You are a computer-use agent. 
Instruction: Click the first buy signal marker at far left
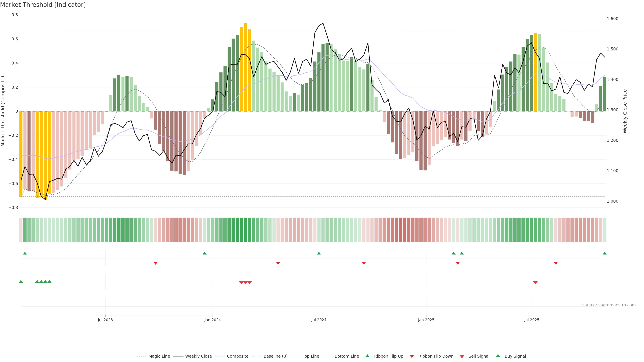point(21,282)
